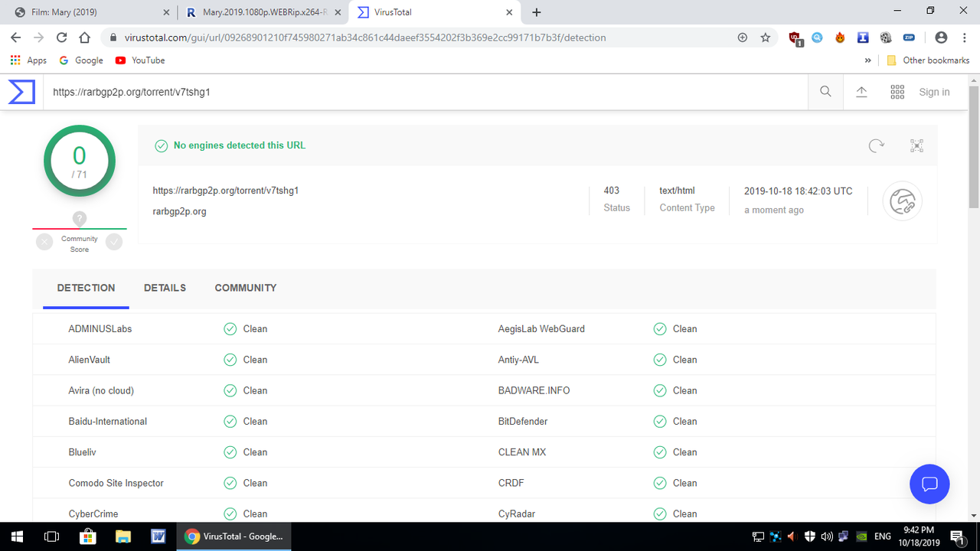Click the CRDF engine name
980x551 pixels.
(511, 483)
